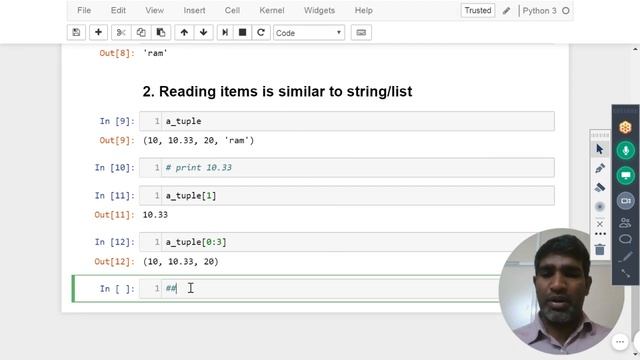
Task: Click the output text (10, 10.33, 20, 'ram')
Action: pos(198,140)
